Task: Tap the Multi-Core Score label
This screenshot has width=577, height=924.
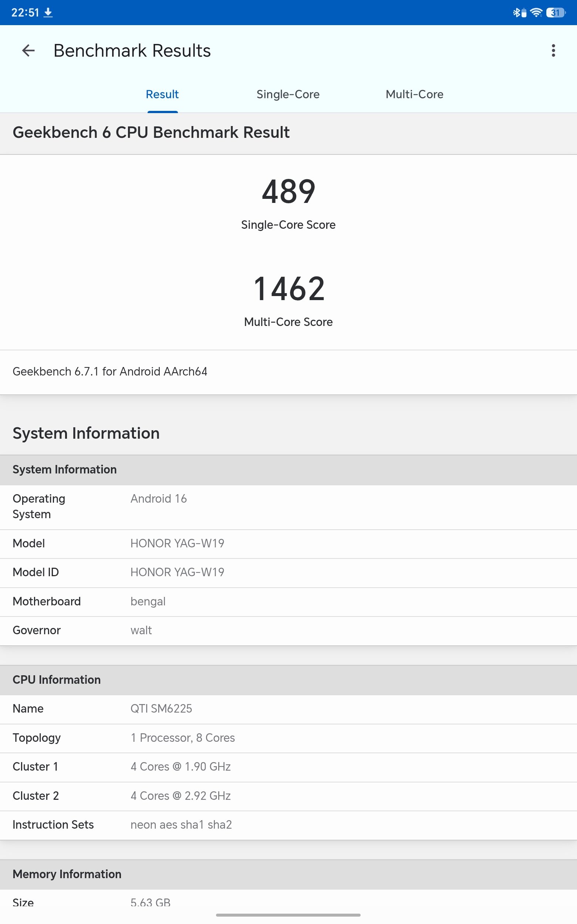Action: tap(288, 322)
